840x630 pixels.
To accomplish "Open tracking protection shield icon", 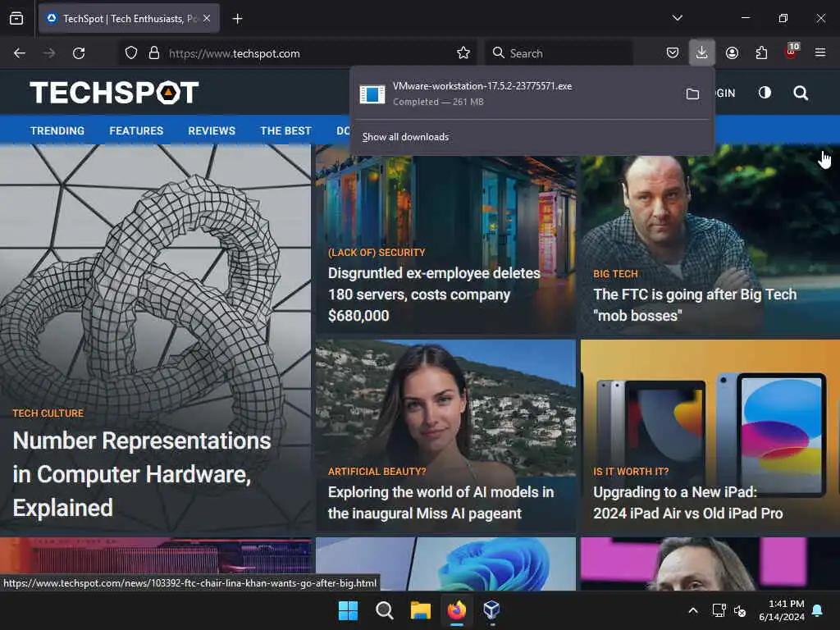I will pos(131,53).
